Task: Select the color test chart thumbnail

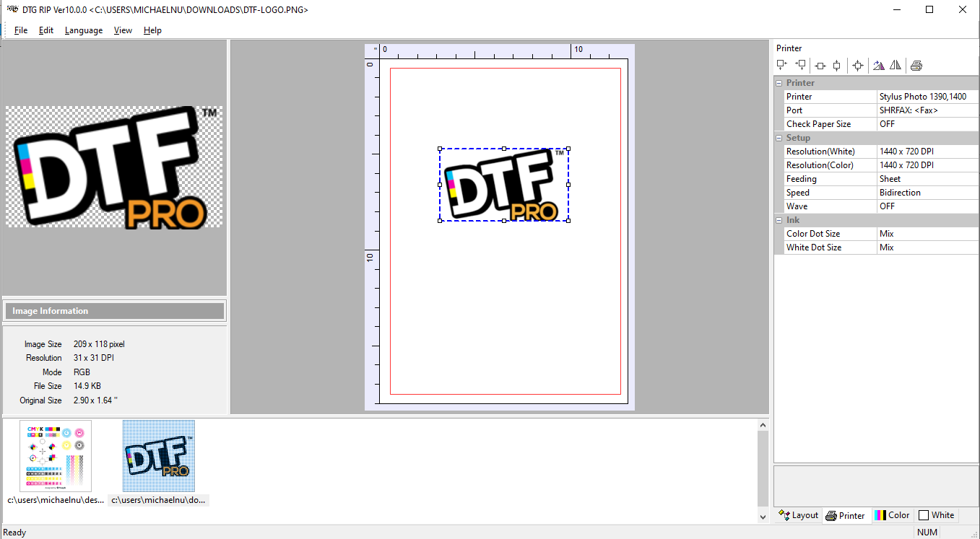Action: (x=56, y=456)
